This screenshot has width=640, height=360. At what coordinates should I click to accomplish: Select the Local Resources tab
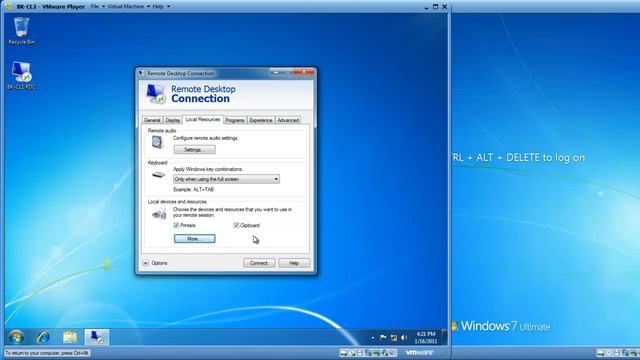[202, 120]
